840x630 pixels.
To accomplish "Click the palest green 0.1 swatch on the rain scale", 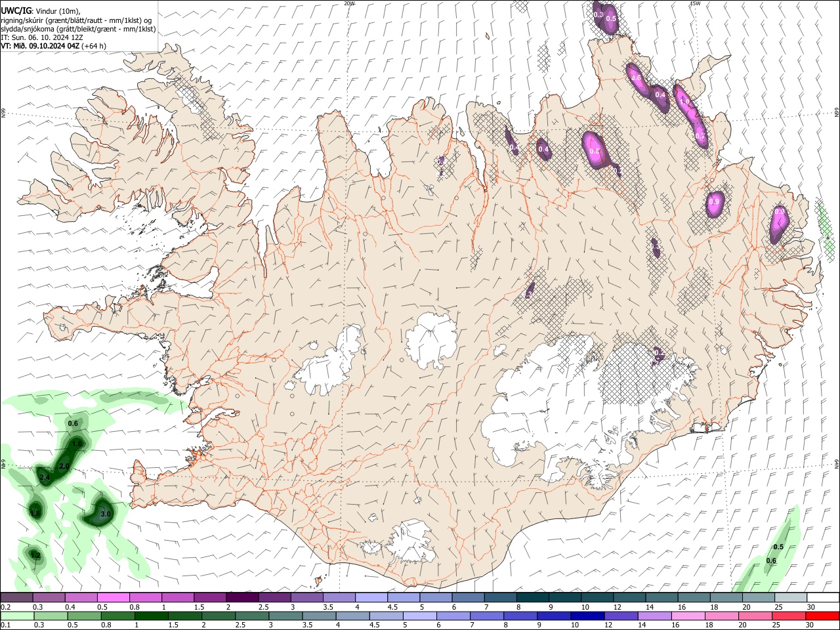I will click(x=17, y=616).
